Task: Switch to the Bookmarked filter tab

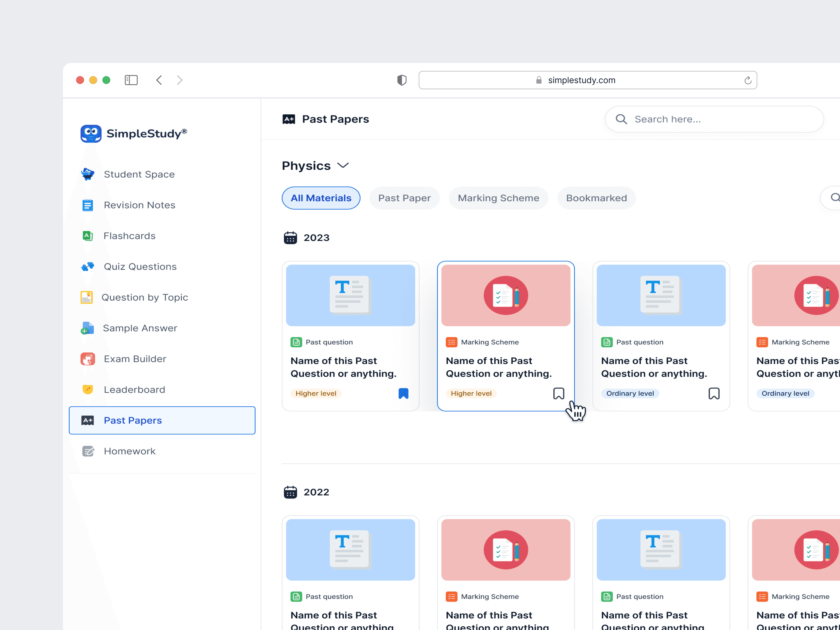Action: (596, 198)
